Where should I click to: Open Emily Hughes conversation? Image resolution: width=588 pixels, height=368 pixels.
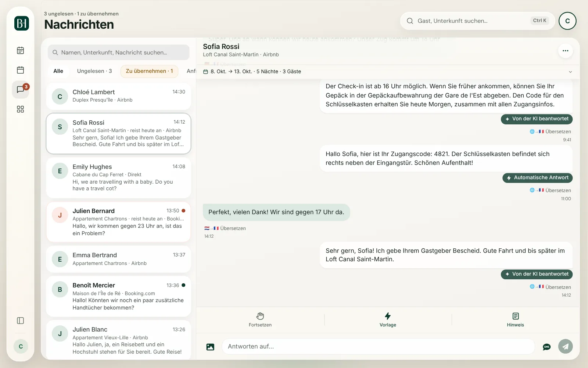pos(118,178)
